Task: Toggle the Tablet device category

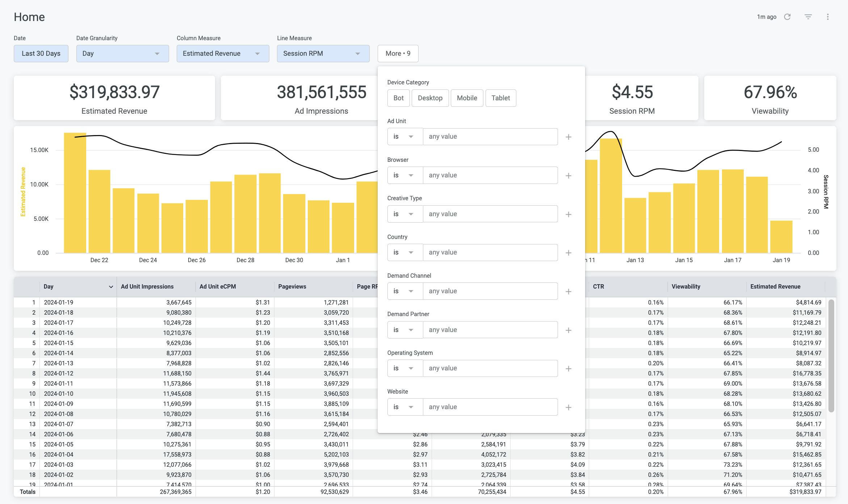Action: coord(500,98)
